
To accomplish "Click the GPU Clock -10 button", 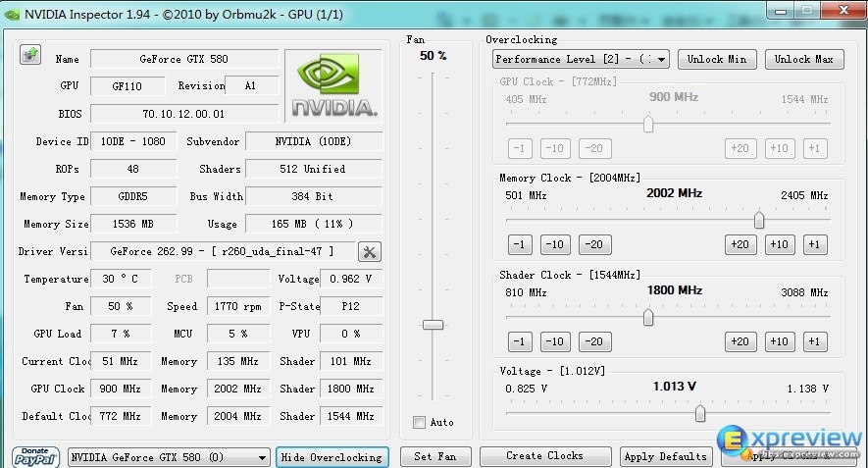I will point(555,148).
